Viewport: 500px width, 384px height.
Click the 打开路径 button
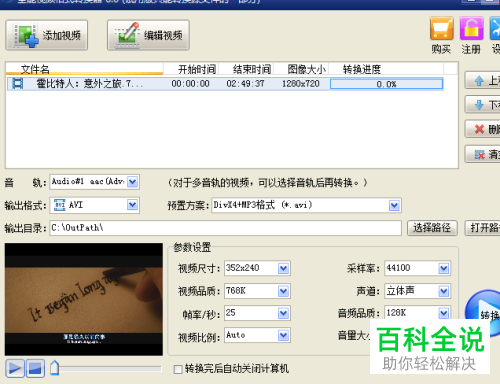482,228
